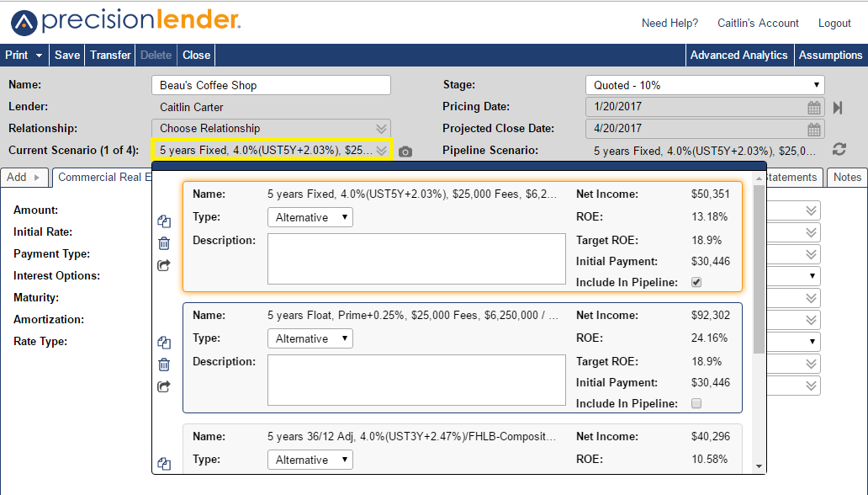Share the 5 years Fixed scenario
The height and width of the screenshot is (495, 868).
[x=164, y=265]
